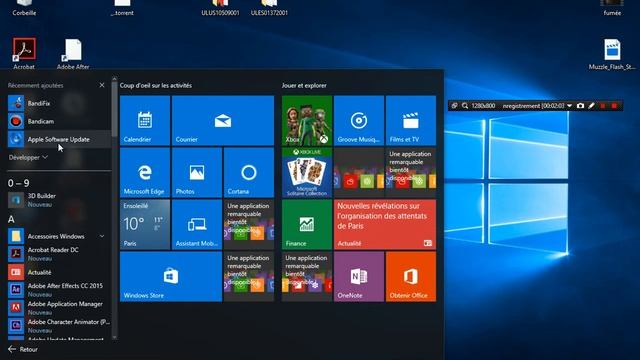Click Bandicam window mode icon
The width and height of the screenshot is (640, 360).
(454, 106)
